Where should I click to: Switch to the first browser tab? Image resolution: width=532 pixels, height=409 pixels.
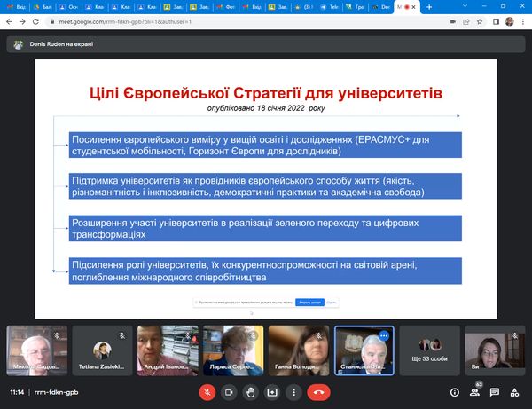[14, 6]
